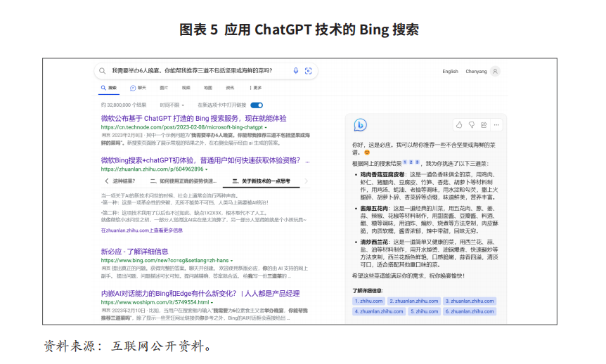This screenshot has width=606, height=364.
Task: Select the 这种结果? result section tab
Action: (x=124, y=181)
